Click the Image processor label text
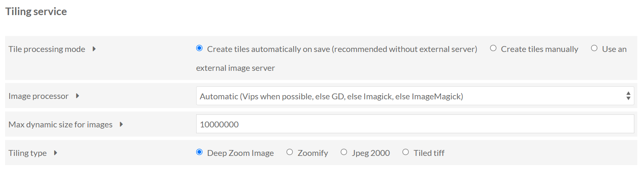 pyautogui.click(x=38, y=96)
